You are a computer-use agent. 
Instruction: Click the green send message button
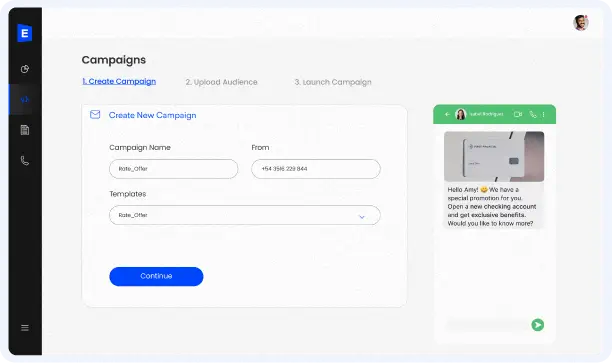537,325
